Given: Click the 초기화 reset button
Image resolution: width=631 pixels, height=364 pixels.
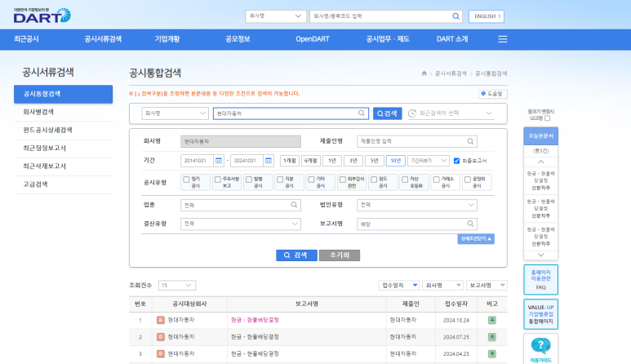Looking at the screenshot, I should (x=340, y=255).
